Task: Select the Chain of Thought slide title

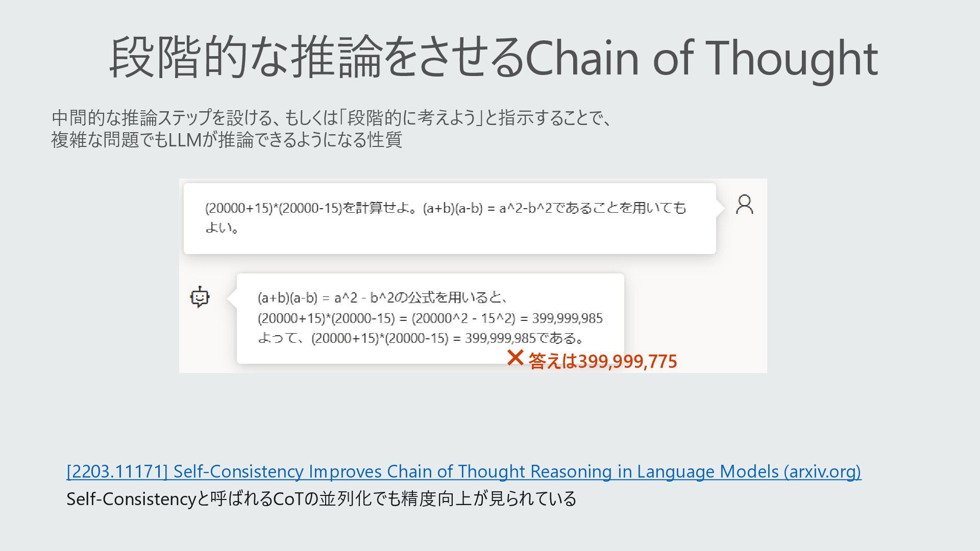Action: (493, 57)
